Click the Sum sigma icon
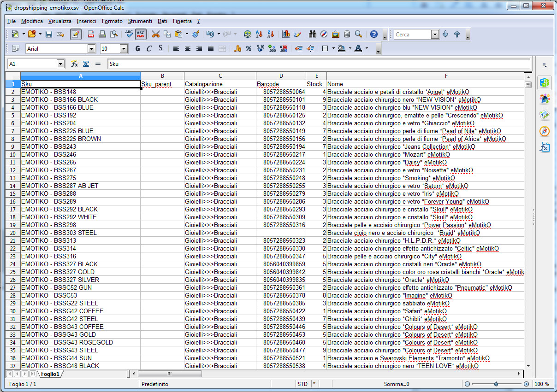The height and width of the screenshot is (392, 557). (x=86, y=64)
